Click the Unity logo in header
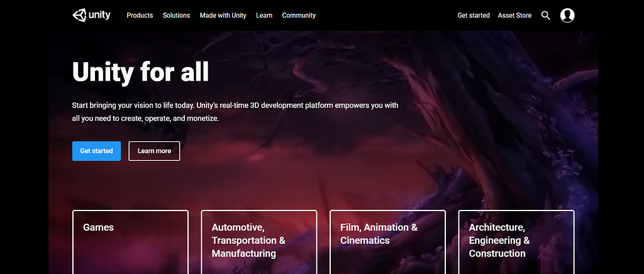644x274 pixels. pos(92,15)
